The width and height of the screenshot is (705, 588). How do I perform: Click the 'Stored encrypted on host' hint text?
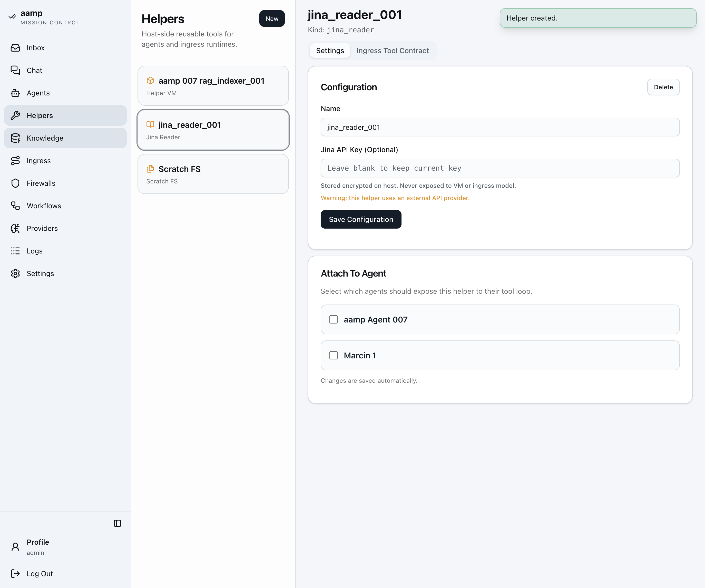(418, 185)
